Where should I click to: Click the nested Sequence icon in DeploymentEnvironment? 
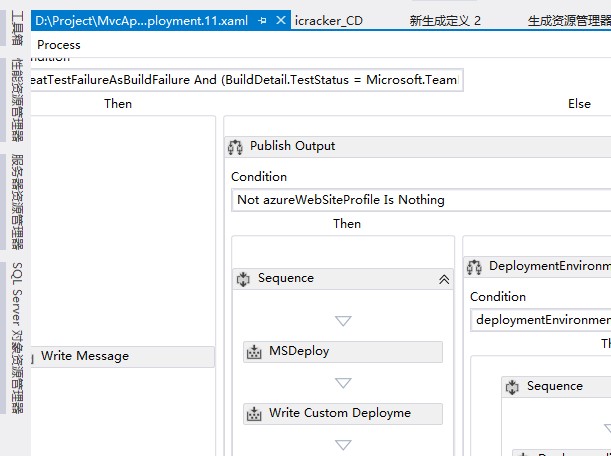512,387
